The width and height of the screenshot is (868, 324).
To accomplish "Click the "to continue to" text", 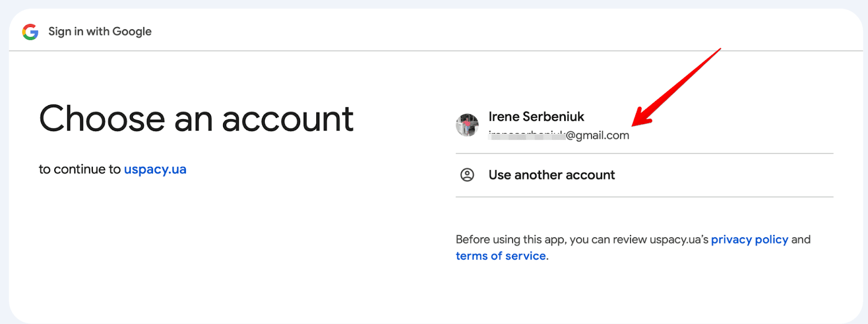I will pyautogui.click(x=80, y=170).
